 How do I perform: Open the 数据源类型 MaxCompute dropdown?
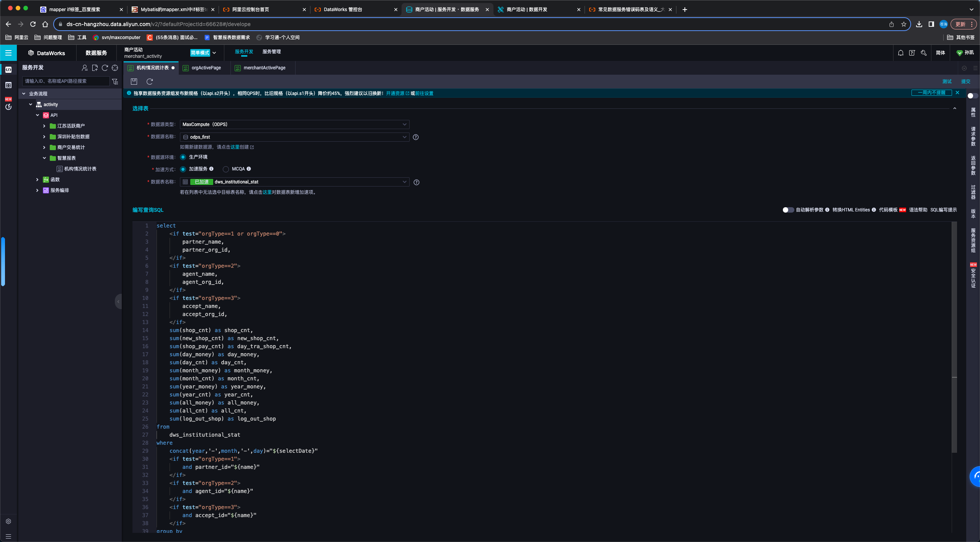[294, 124]
